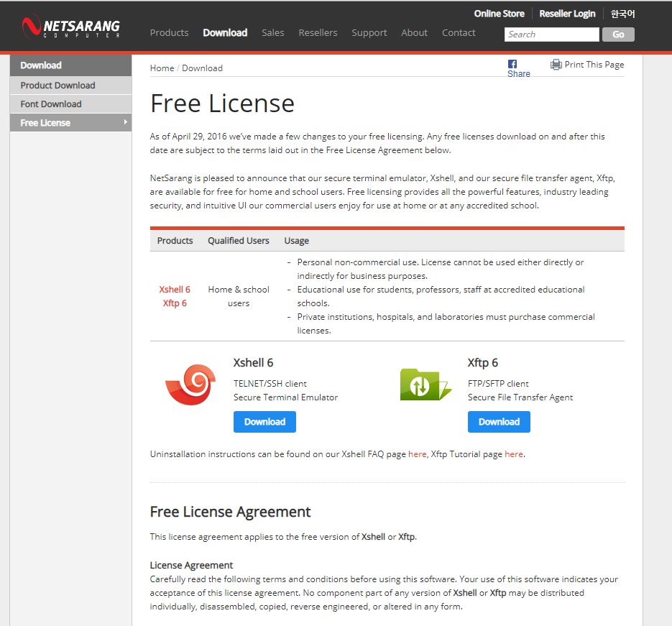Open the Sales menu
Image resolution: width=672 pixels, height=626 pixels.
273,32
